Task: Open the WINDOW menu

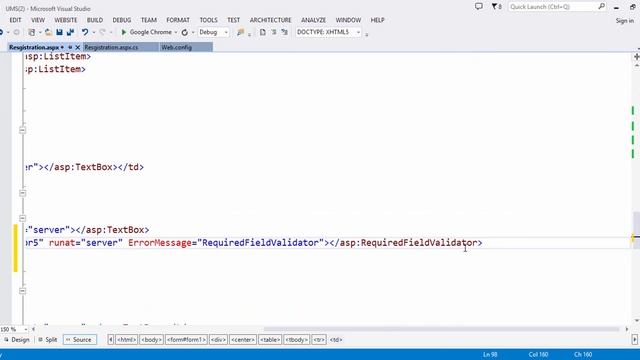Action: pos(348,20)
